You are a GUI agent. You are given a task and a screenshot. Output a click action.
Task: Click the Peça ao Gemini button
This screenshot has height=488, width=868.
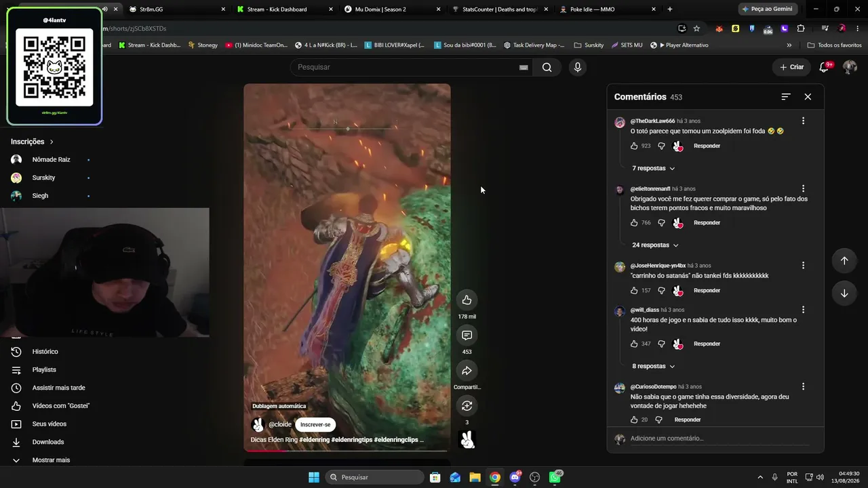(x=769, y=9)
